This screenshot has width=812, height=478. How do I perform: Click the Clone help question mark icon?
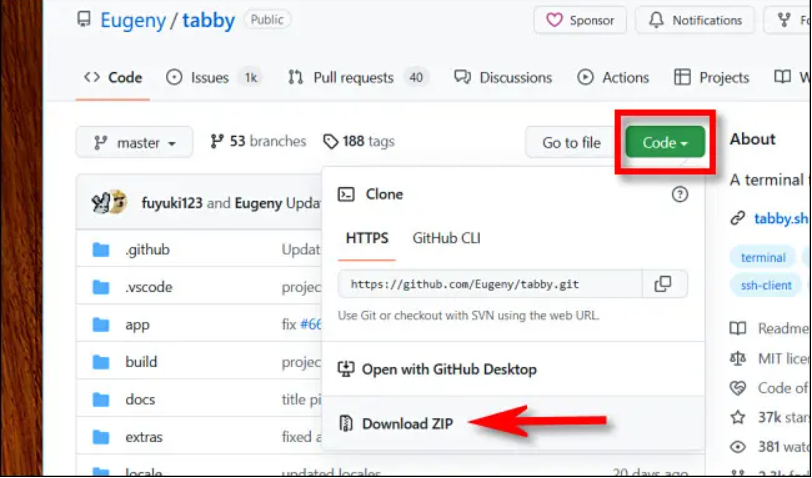[x=679, y=194]
